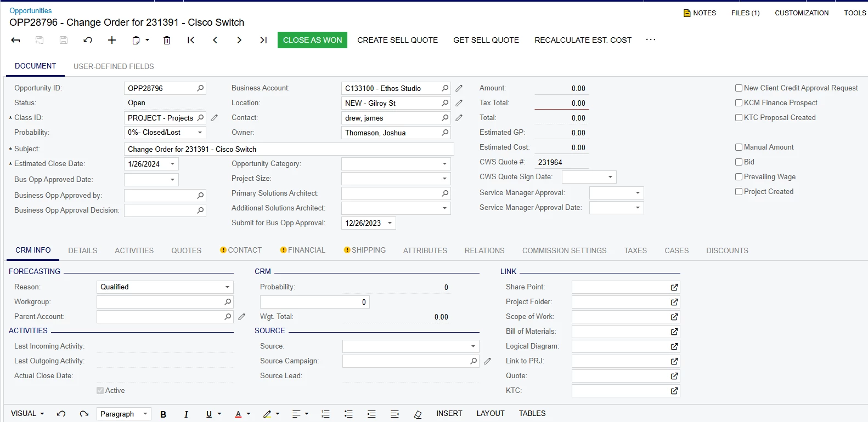
Task: Open the Project Folder link icon
Action: 674,302
